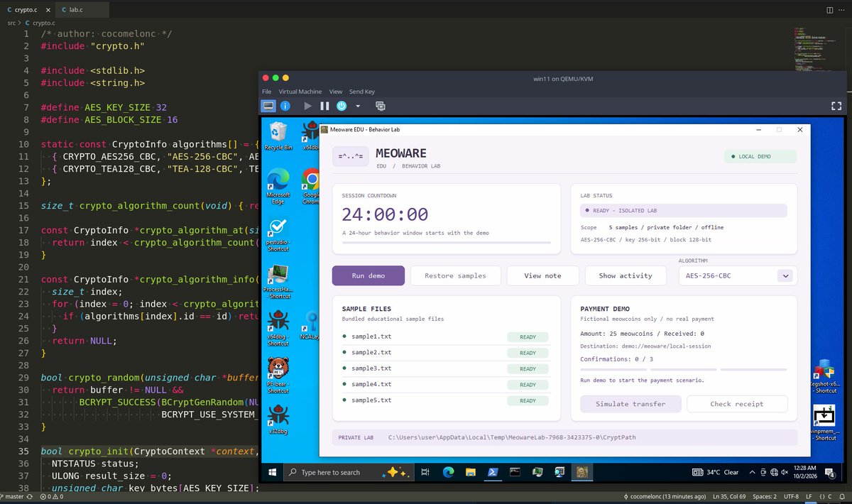The width and height of the screenshot is (852, 504).
Task: Open VM snapshots manager icon
Action: [380, 106]
